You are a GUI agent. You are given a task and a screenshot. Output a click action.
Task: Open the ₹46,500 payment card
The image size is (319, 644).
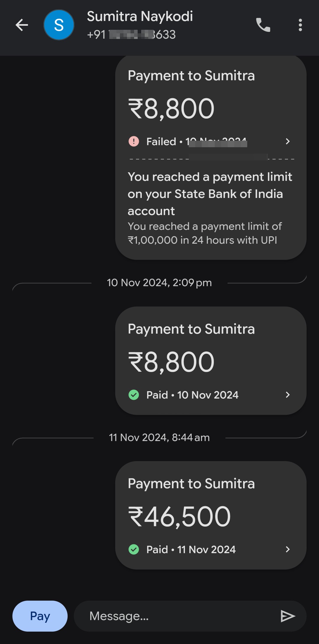click(211, 515)
